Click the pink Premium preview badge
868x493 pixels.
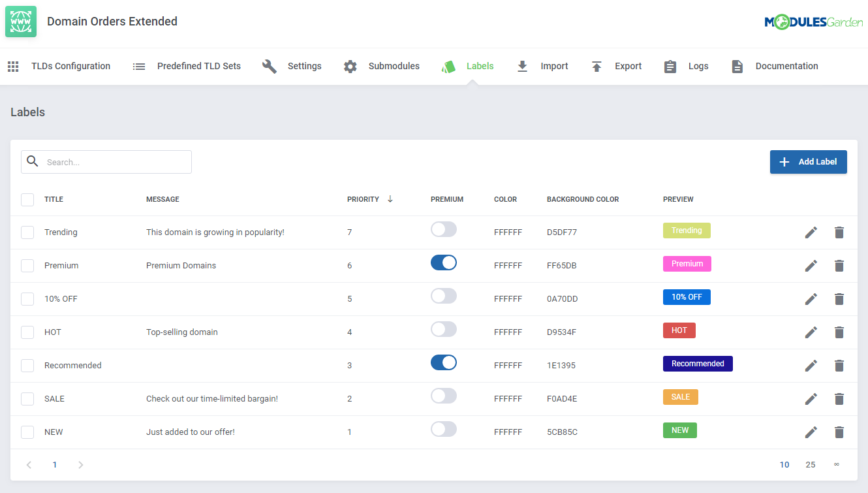tap(687, 264)
